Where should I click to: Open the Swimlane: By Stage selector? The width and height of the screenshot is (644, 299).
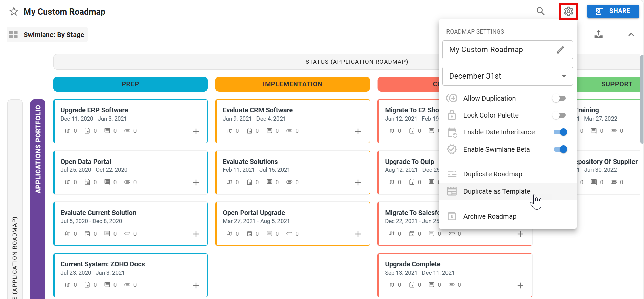point(54,35)
